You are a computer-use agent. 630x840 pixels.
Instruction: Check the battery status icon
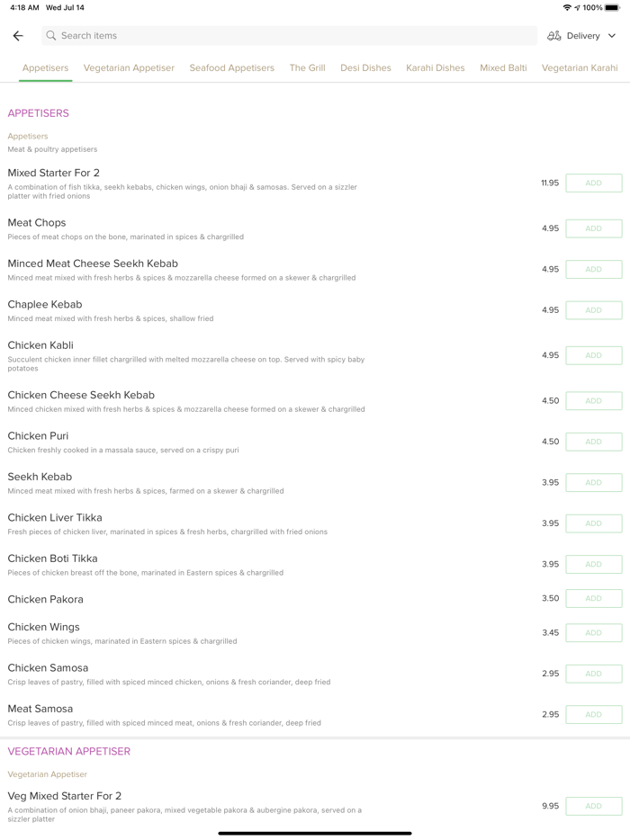pyautogui.click(x=612, y=7)
